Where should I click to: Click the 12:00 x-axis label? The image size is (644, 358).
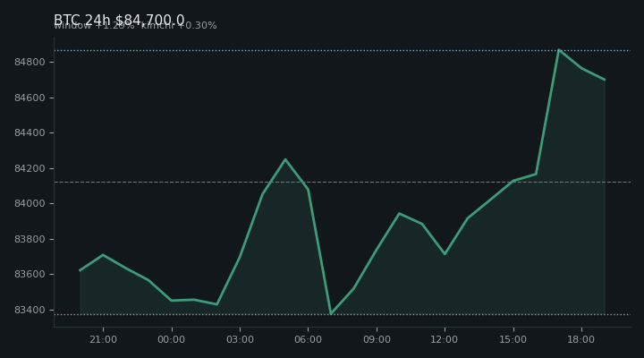pos(445,339)
